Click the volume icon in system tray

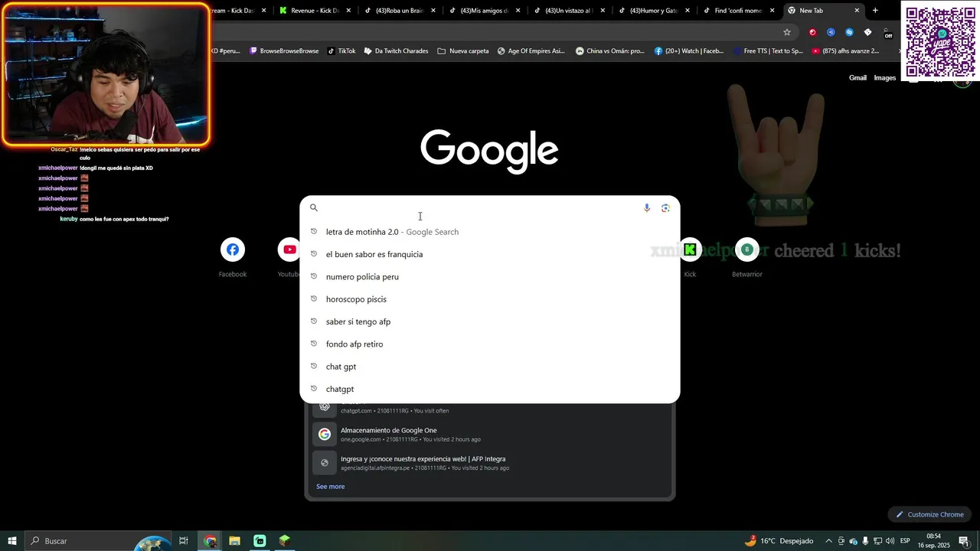coord(889,541)
